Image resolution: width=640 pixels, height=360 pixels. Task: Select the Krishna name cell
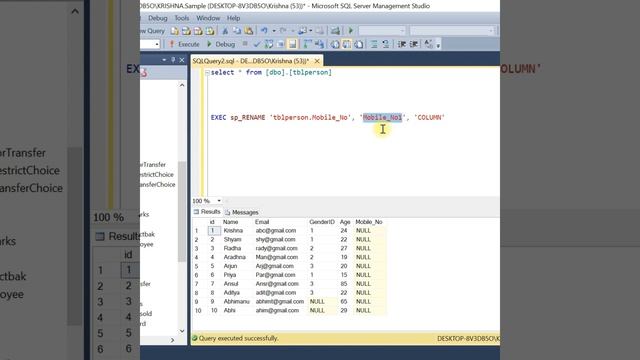point(233,231)
